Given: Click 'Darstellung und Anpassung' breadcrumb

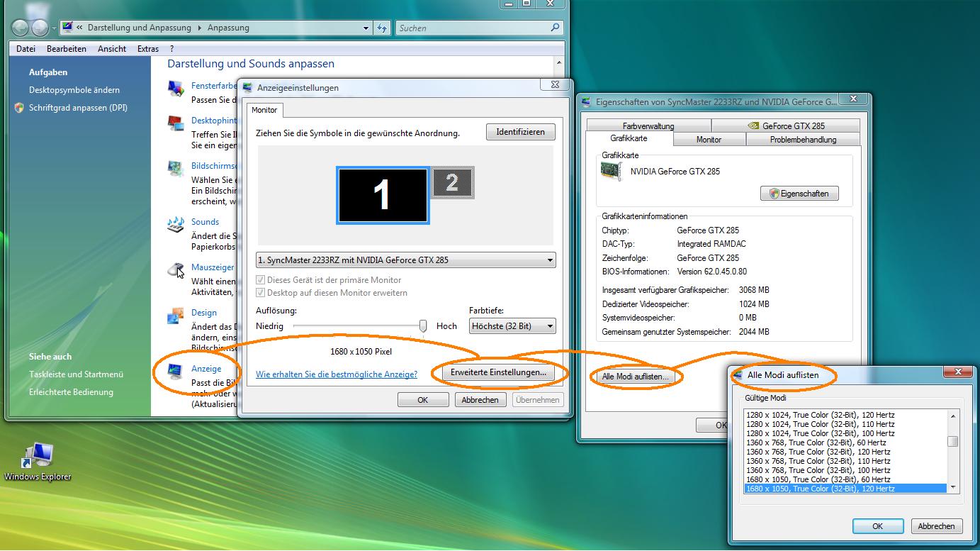Looking at the screenshot, I should (x=140, y=28).
